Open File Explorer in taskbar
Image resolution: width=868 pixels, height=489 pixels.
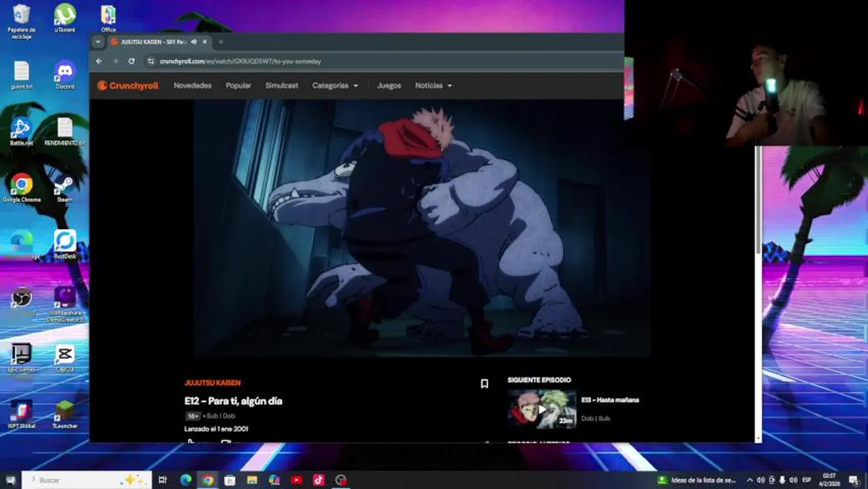pyautogui.click(x=252, y=480)
